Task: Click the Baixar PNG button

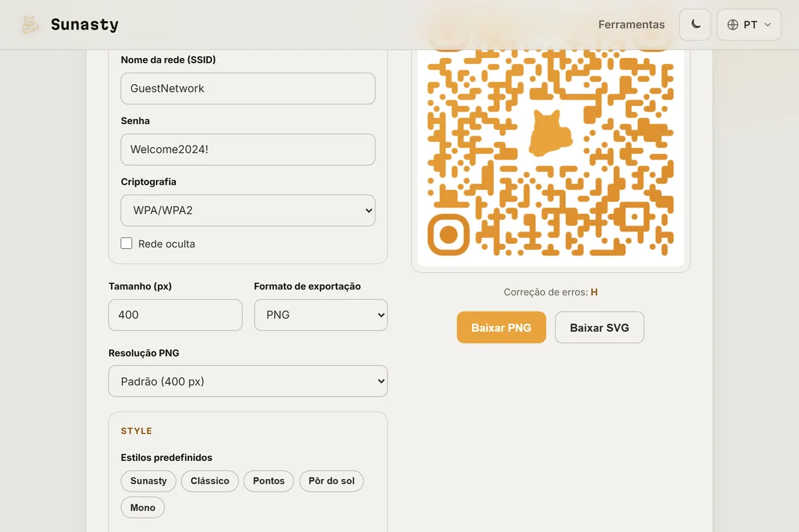Action: 501,327
